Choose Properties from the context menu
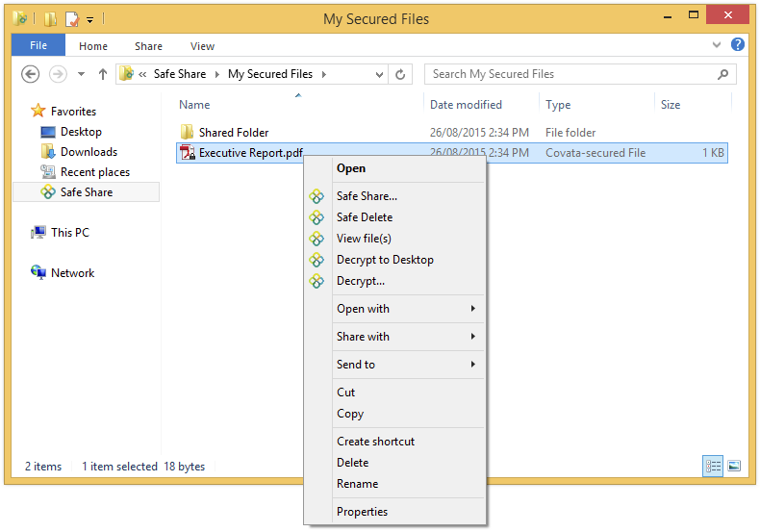This screenshot has width=760, height=532. pyautogui.click(x=362, y=512)
